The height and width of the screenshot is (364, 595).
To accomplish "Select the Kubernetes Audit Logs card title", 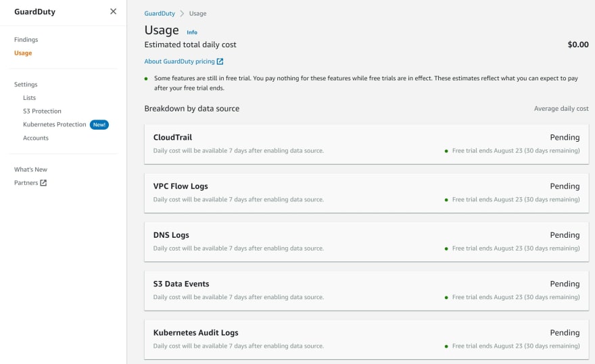I will (196, 332).
